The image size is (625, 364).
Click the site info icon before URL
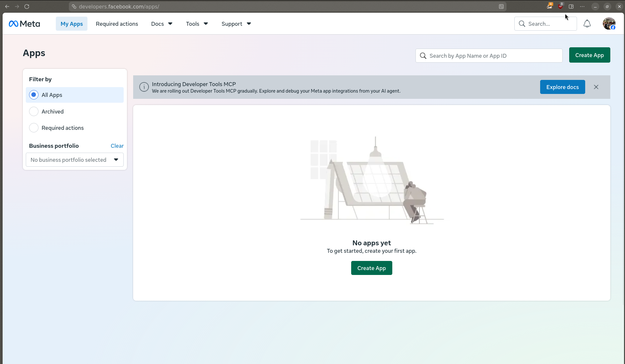coord(74,7)
